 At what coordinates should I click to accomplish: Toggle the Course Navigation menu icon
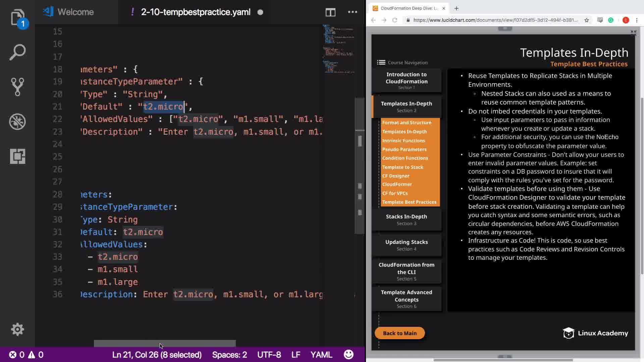(381, 62)
